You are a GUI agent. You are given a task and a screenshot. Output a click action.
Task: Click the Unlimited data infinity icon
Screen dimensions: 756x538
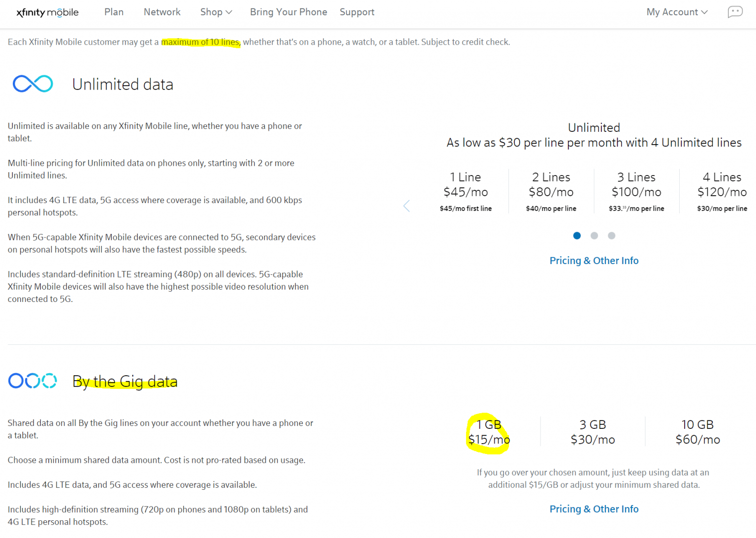[x=32, y=84]
